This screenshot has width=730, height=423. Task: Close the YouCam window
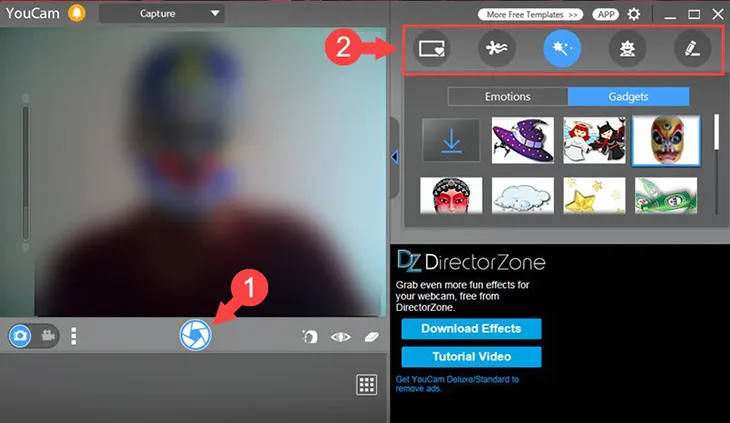tap(718, 14)
